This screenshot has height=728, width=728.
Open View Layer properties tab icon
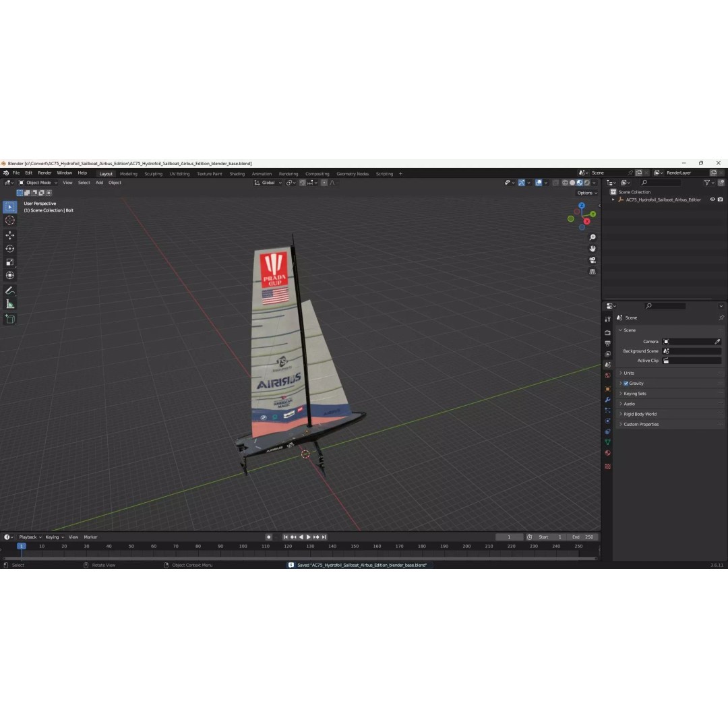pos(607,355)
